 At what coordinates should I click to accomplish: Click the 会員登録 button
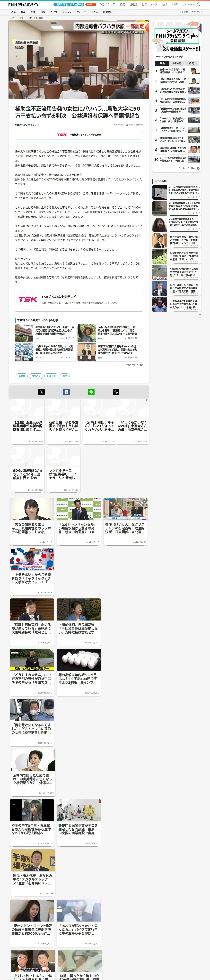tap(183, 12)
